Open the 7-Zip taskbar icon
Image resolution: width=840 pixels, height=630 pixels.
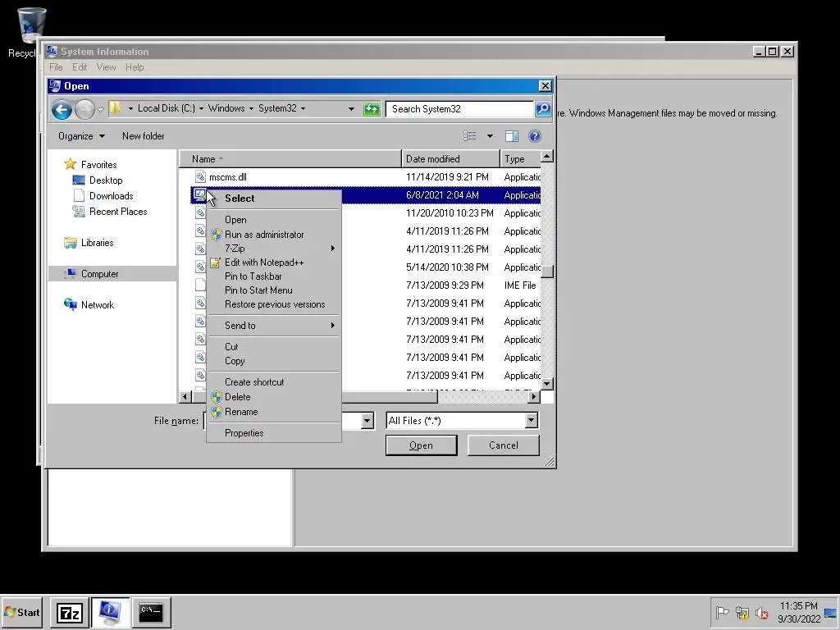click(x=70, y=612)
